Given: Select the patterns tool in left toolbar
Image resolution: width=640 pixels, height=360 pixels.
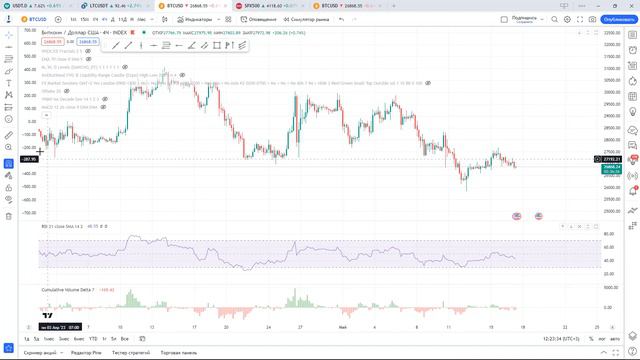Looking at the screenshot, I should coord(9,95).
